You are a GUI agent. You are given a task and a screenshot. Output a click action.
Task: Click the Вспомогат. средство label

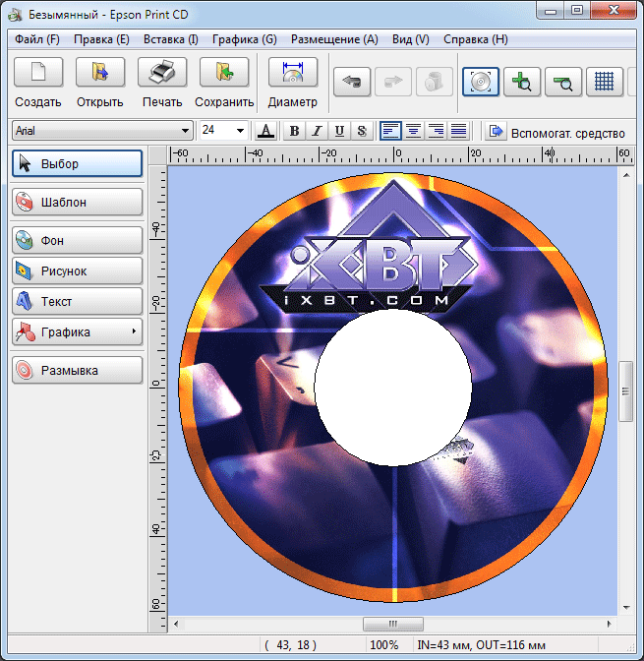point(567,133)
